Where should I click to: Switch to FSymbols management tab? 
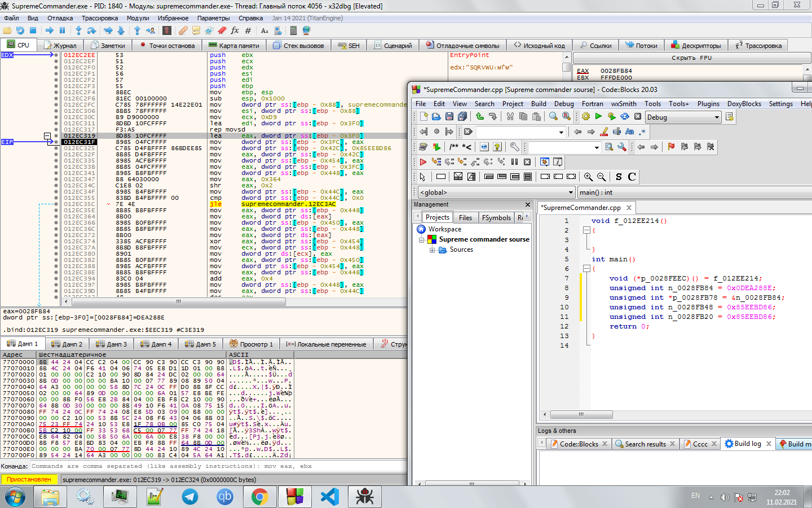(x=496, y=217)
